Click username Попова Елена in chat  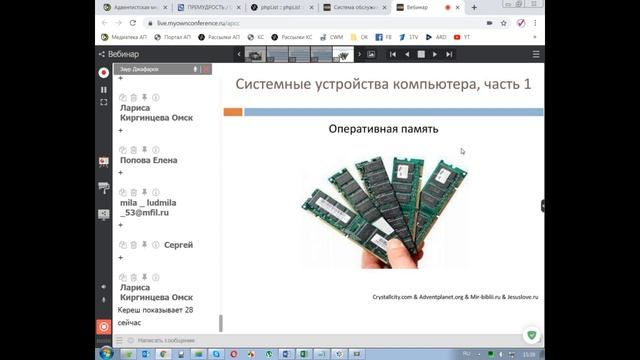coord(149,160)
